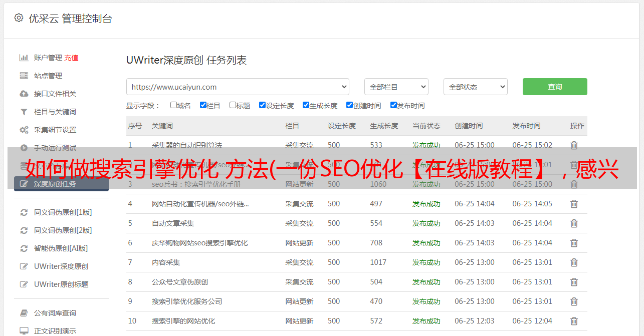Click keyword 公众号文章伪原创
This screenshot has height=336, width=644.
(180, 282)
